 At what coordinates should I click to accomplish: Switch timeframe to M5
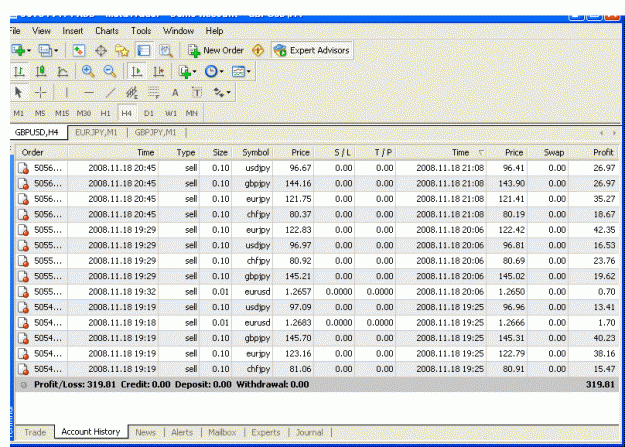tap(40, 113)
